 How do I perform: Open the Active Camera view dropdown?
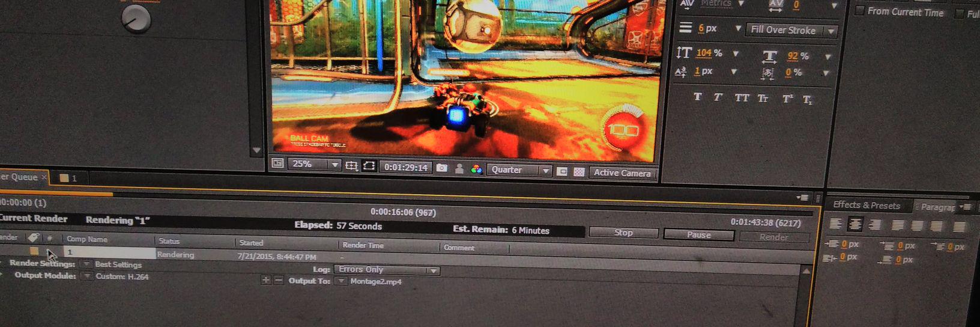click(x=622, y=173)
